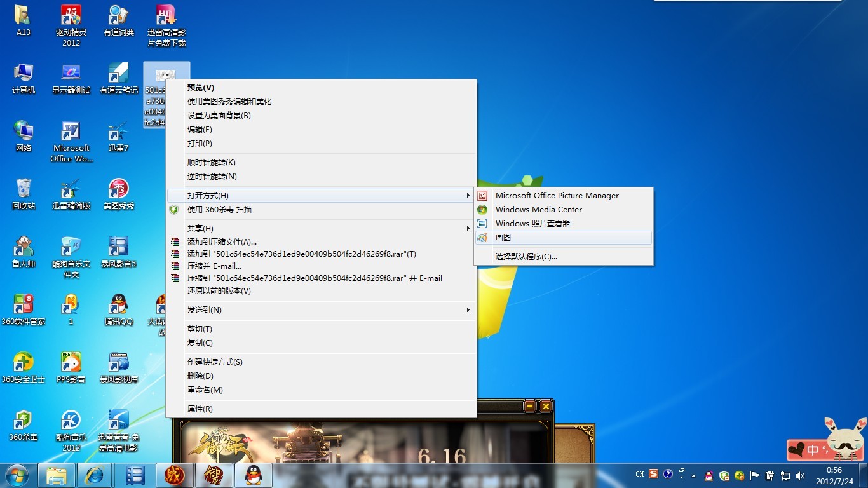Click 编辑(E) in the context menu

coord(321,129)
